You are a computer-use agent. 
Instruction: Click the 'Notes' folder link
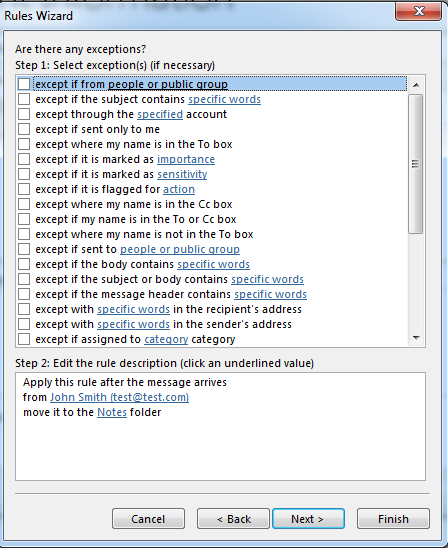click(x=112, y=412)
